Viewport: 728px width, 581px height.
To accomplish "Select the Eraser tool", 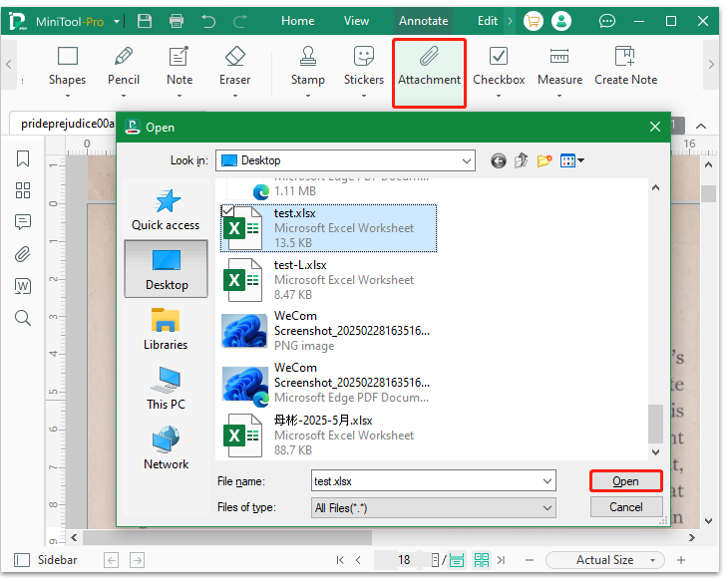I will pyautogui.click(x=235, y=67).
